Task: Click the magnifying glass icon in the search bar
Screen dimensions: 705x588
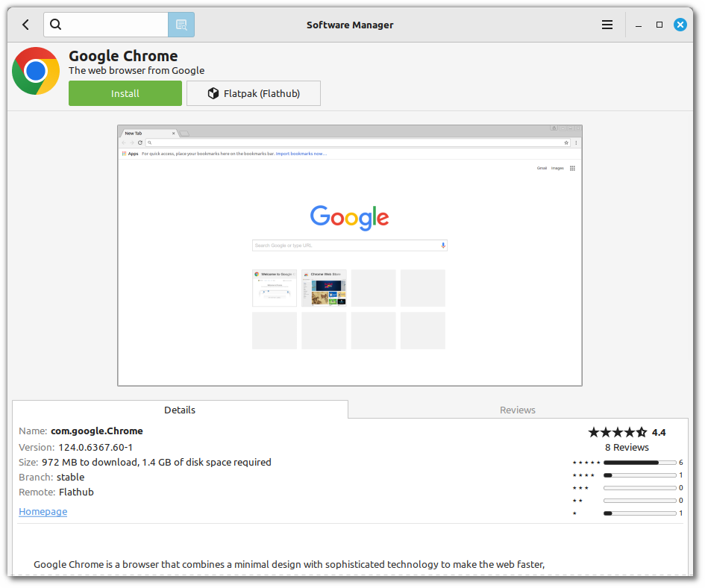Action: click(55, 25)
